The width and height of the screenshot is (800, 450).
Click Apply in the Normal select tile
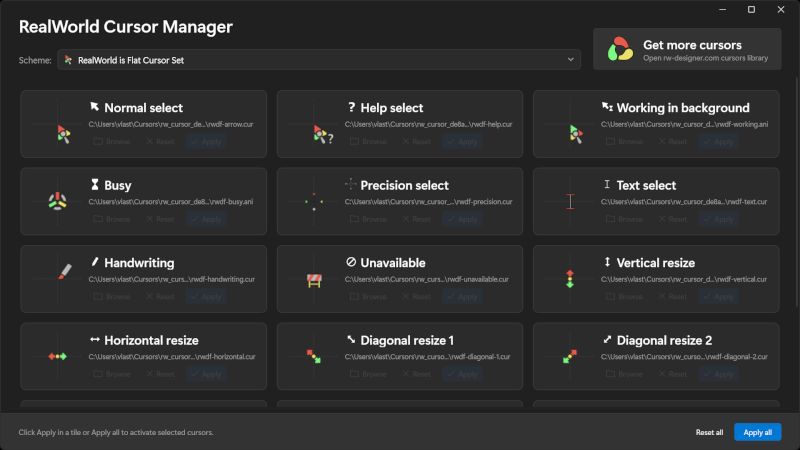[x=206, y=141]
